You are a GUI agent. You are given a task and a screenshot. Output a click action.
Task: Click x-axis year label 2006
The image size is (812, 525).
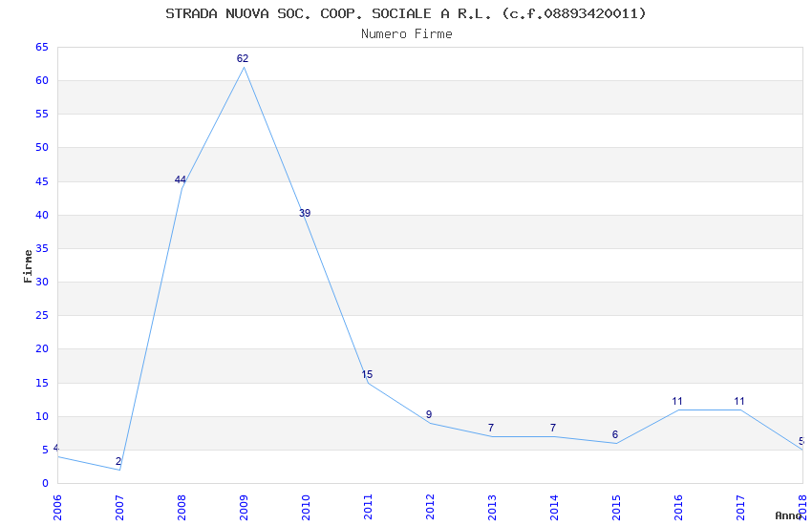click(x=57, y=508)
